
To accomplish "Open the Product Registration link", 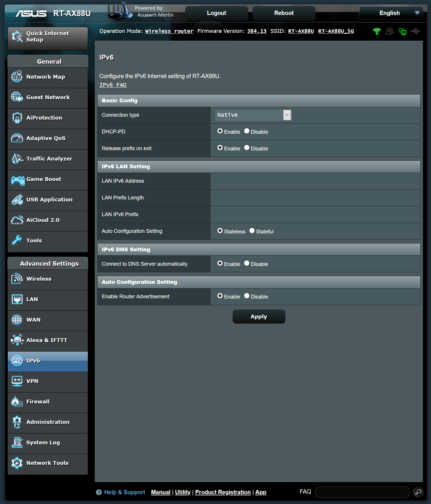I will (223, 492).
